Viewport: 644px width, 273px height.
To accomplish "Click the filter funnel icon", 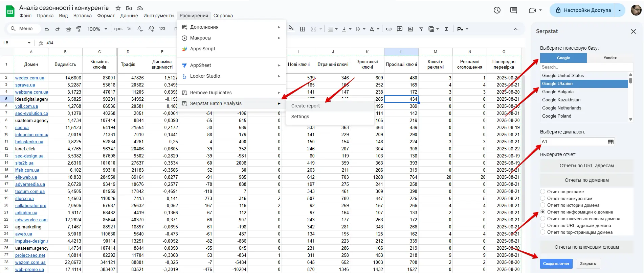I will 421,29.
